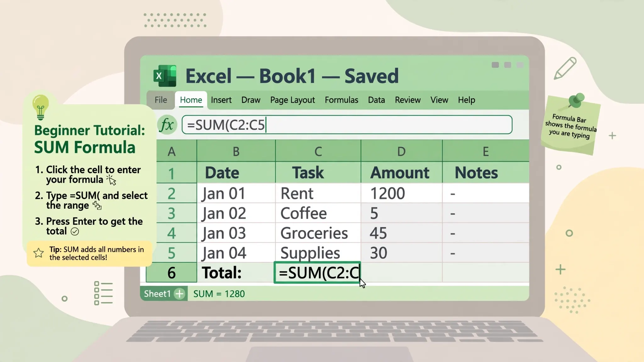
Task: Click the Total: label cell
Action: [x=236, y=272]
